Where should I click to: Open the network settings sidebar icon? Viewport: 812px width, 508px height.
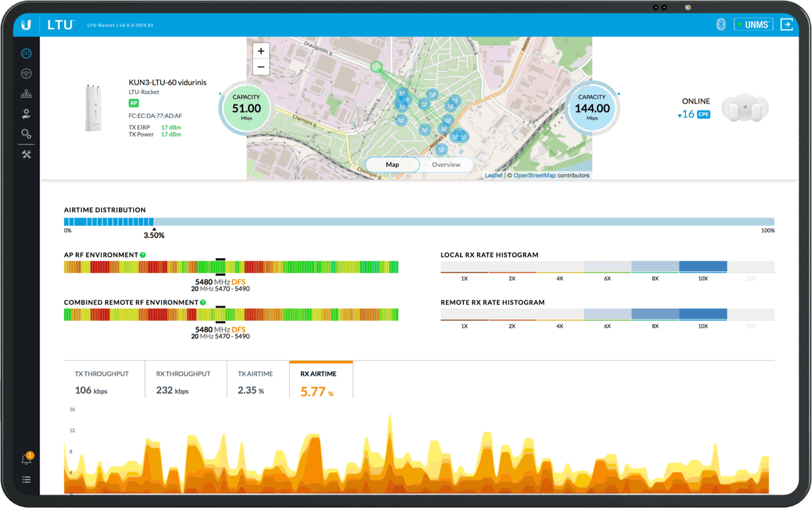26,94
